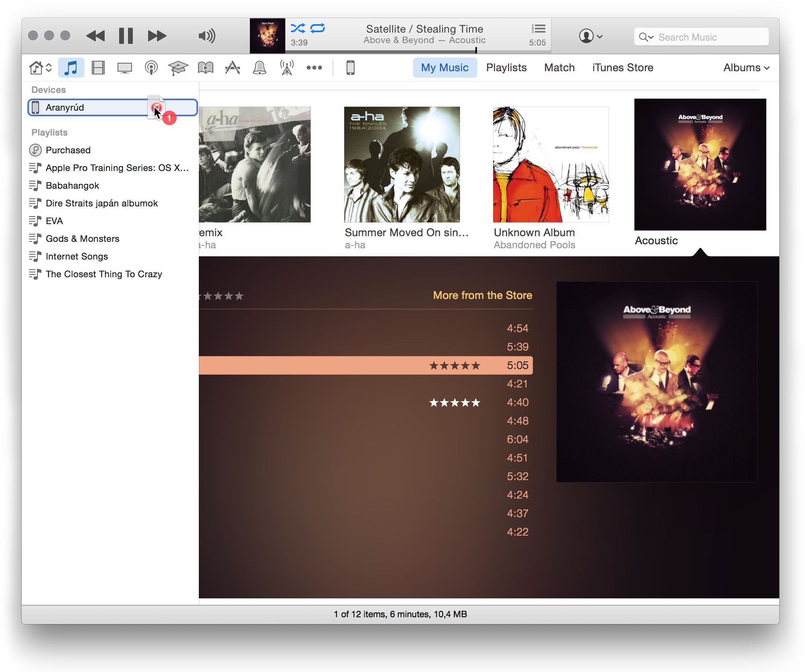The width and height of the screenshot is (805, 672).
Task: Select the My Music tab
Action: coord(445,68)
